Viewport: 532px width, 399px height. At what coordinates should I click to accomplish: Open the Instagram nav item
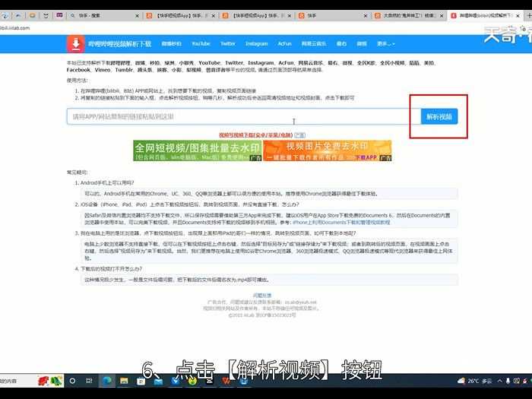coord(257,44)
